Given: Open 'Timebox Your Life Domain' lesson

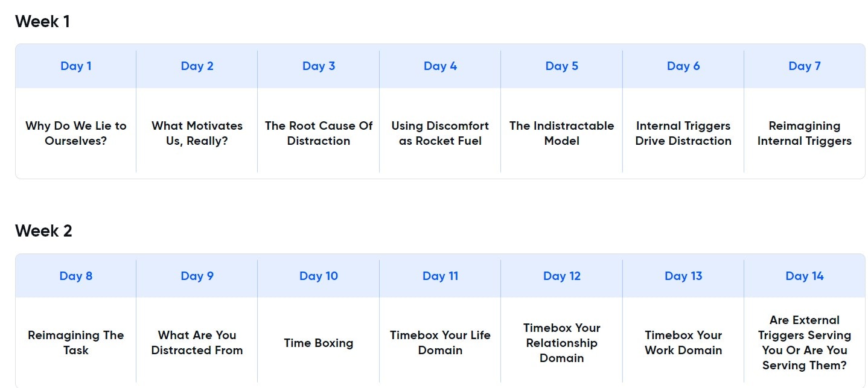Looking at the screenshot, I should tap(440, 343).
